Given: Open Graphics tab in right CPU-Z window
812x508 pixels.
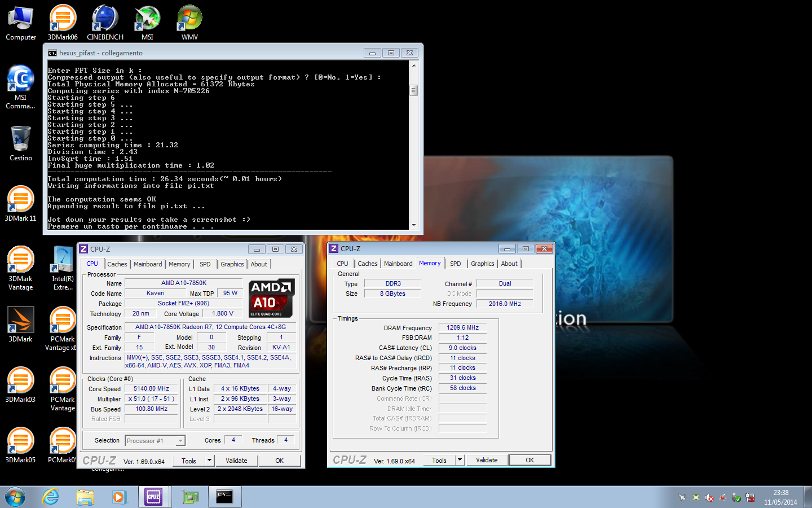Looking at the screenshot, I should [483, 264].
